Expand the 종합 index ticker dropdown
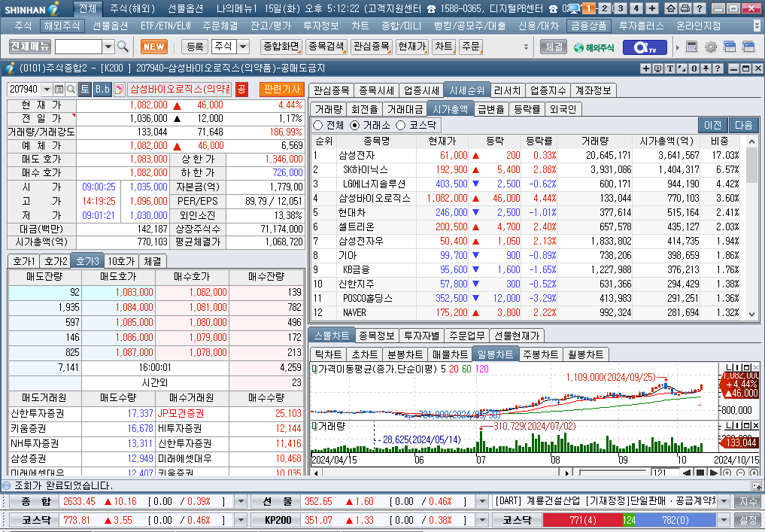The width and height of the screenshot is (765, 532). point(241,501)
